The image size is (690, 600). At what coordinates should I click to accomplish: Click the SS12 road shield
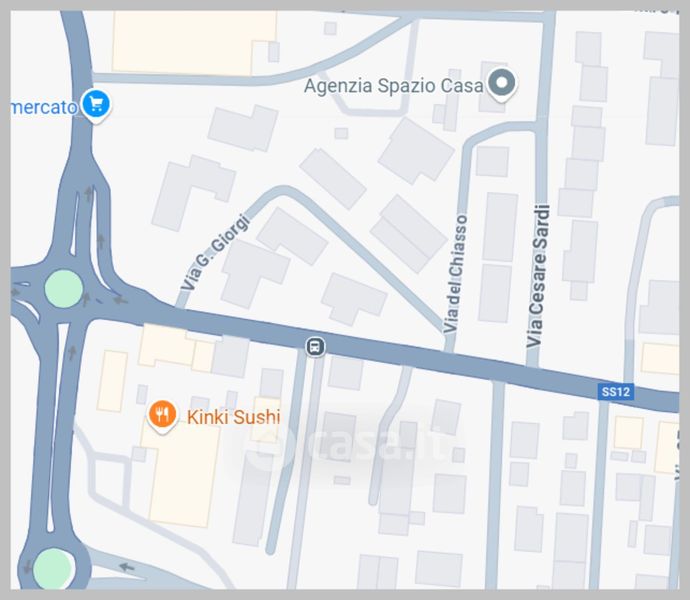(x=616, y=391)
